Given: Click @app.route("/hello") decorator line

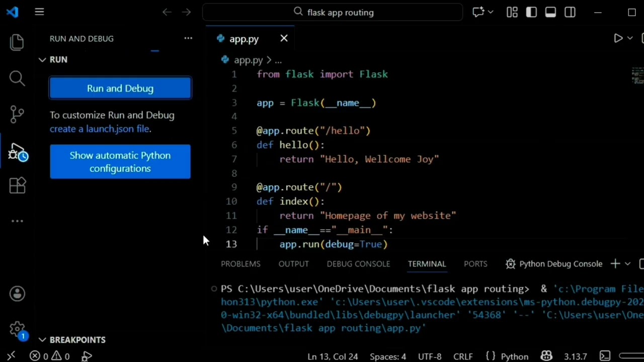Looking at the screenshot, I should [x=313, y=131].
